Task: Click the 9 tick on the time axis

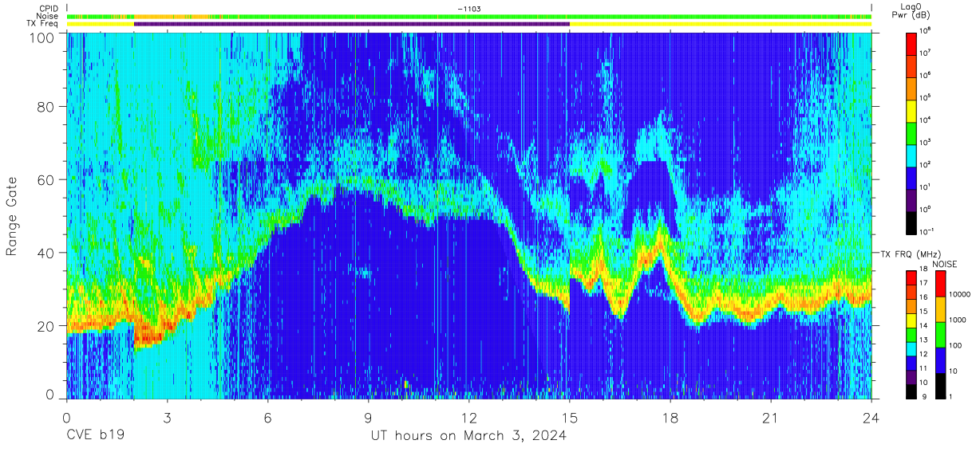Action: pos(368,418)
